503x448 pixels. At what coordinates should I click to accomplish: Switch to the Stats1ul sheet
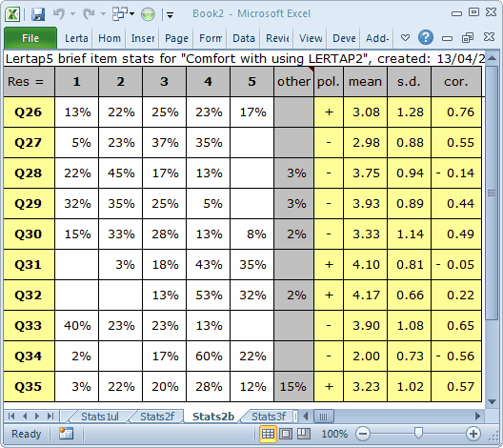(100, 417)
